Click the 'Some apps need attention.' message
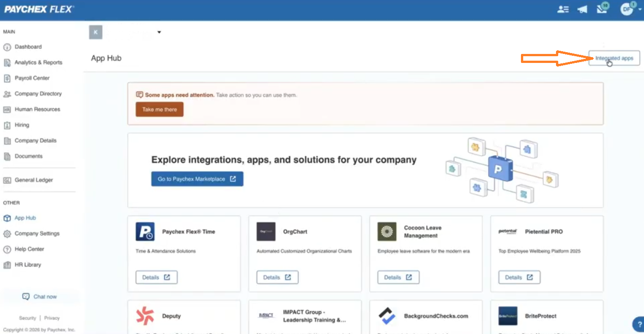This screenshot has width=644, height=334. 180,95
